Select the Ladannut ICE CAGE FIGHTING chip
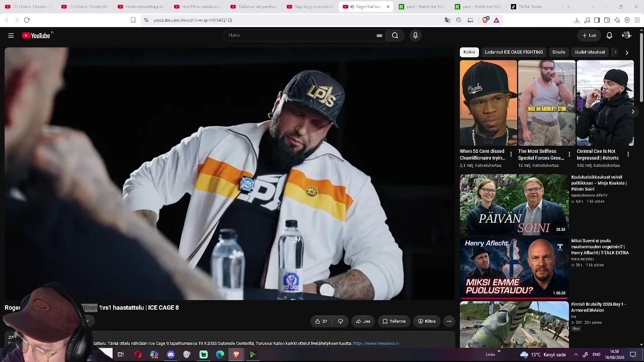This screenshot has width=644, height=362. [514, 52]
